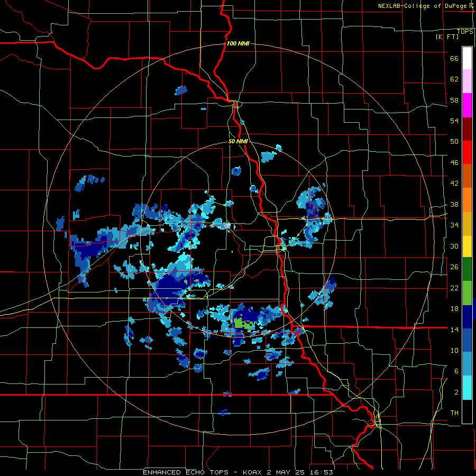Click the magenta 58 kft legend swatch
The width and height of the screenshot is (476, 476).
[x=467, y=105]
